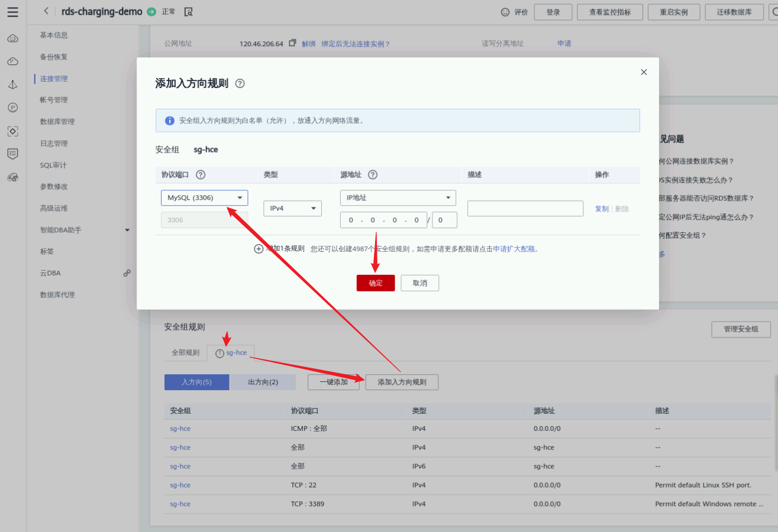Open the IPv4 type dropdown
This screenshot has width=778, height=532.
pyautogui.click(x=292, y=208)
